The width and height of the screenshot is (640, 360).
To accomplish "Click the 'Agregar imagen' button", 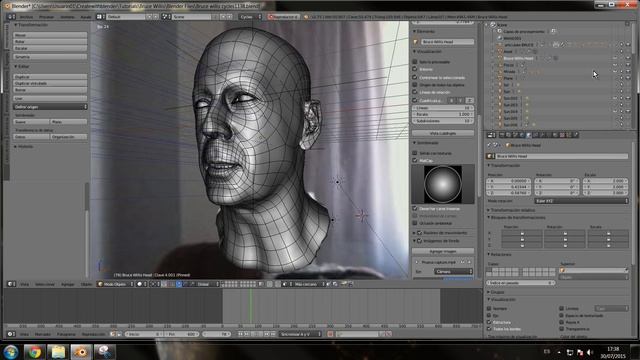I will pos(443,251).
